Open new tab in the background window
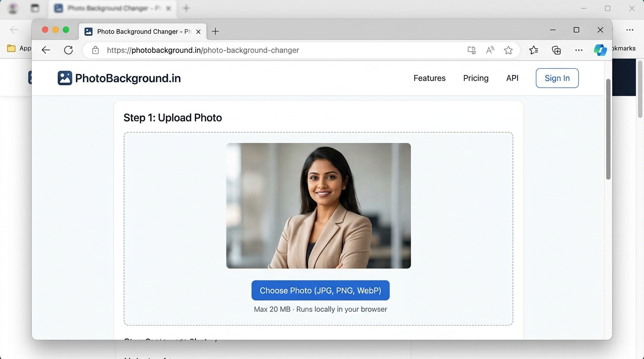This screenshot has width=644, height=359. 186,8
